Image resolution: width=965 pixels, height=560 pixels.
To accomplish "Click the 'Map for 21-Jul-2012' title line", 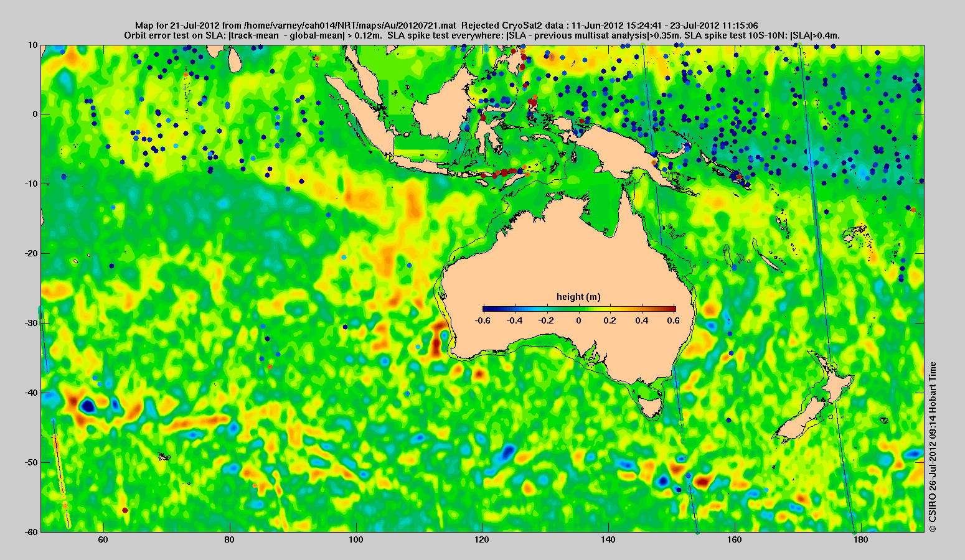I will [446, 26].
